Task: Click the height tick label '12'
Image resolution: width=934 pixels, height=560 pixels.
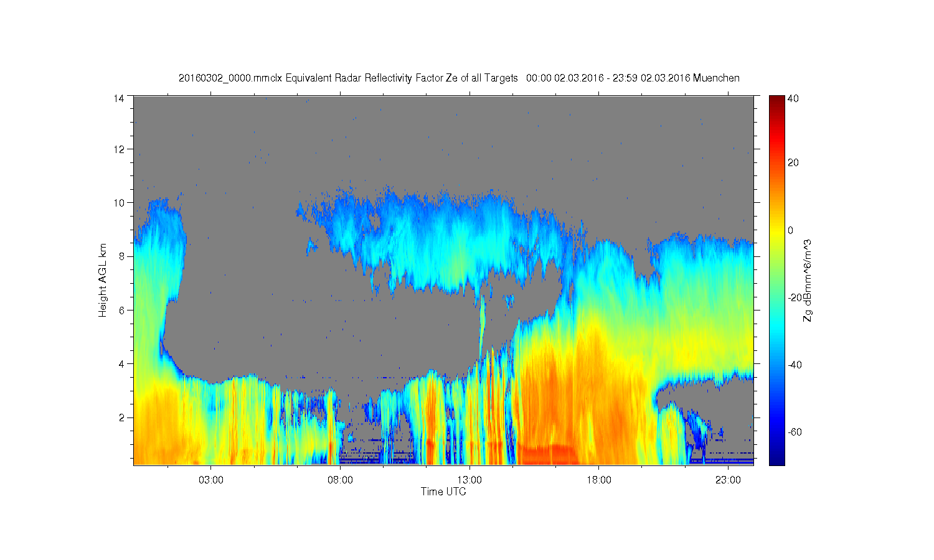Action: click(x=119, y=149)
